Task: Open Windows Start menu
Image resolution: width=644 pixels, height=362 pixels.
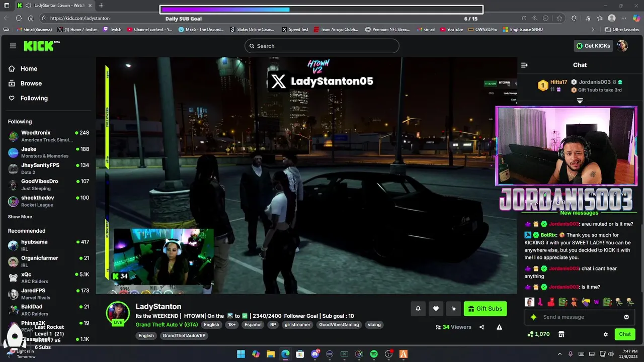Action: 241,354
